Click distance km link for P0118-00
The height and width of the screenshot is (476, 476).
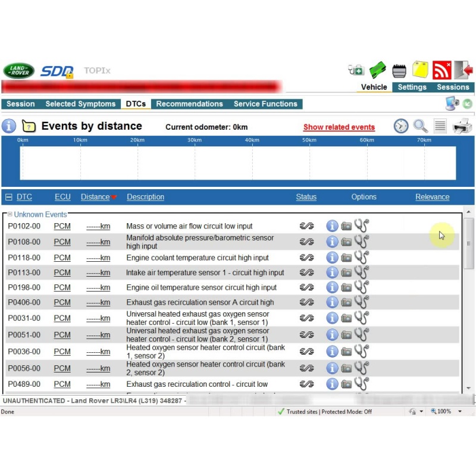click(x=98, y=258)
